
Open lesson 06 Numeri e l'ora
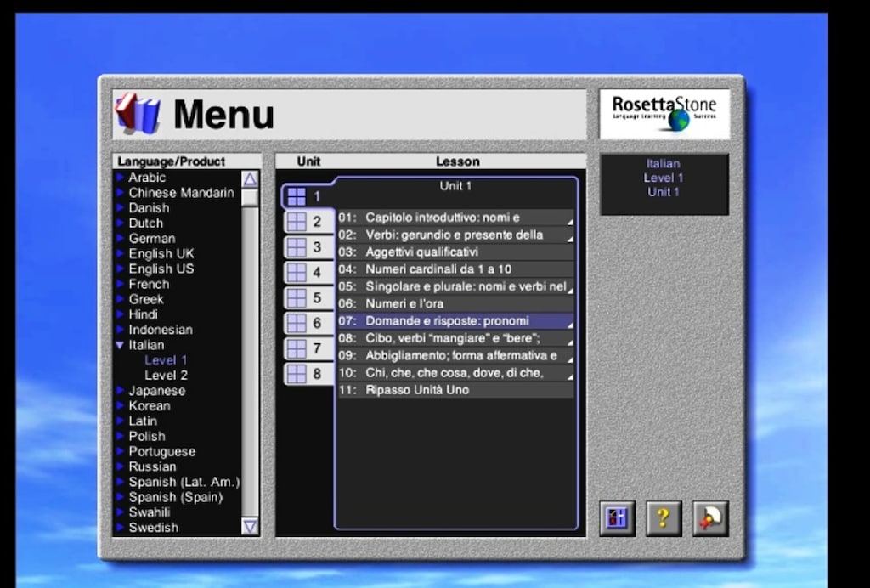coord(455,303)
